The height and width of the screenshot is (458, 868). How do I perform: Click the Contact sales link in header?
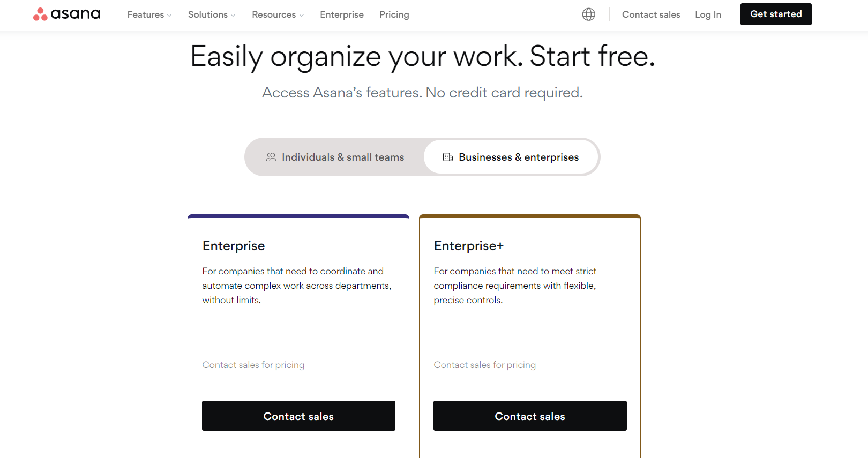tap(651, 14)
